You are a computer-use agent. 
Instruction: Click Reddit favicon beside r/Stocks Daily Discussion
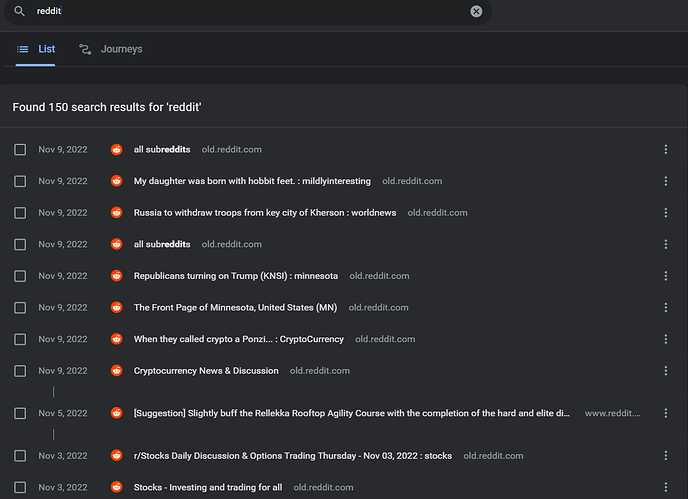(x=116, y=455)
